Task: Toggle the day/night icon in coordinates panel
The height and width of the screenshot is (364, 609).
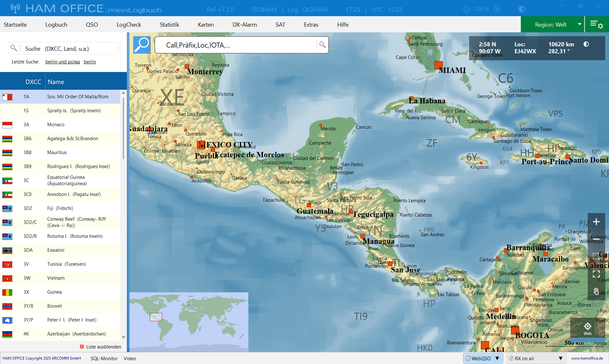Action: [586, 44]
